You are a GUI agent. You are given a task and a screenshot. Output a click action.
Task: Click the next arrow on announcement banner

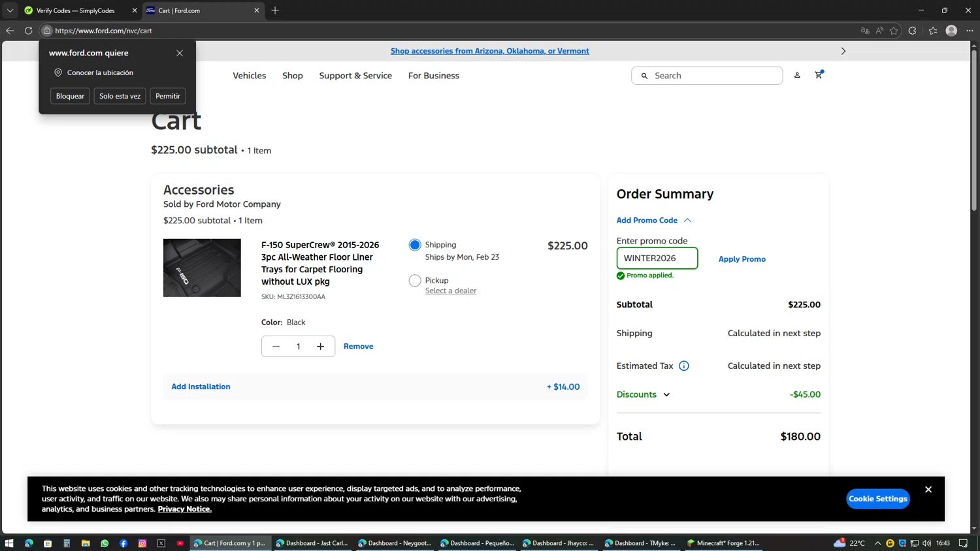click(x=843, y=51)
